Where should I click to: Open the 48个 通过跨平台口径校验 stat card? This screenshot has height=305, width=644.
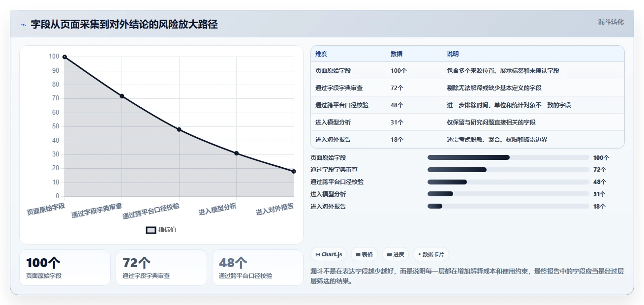[258, 268]
